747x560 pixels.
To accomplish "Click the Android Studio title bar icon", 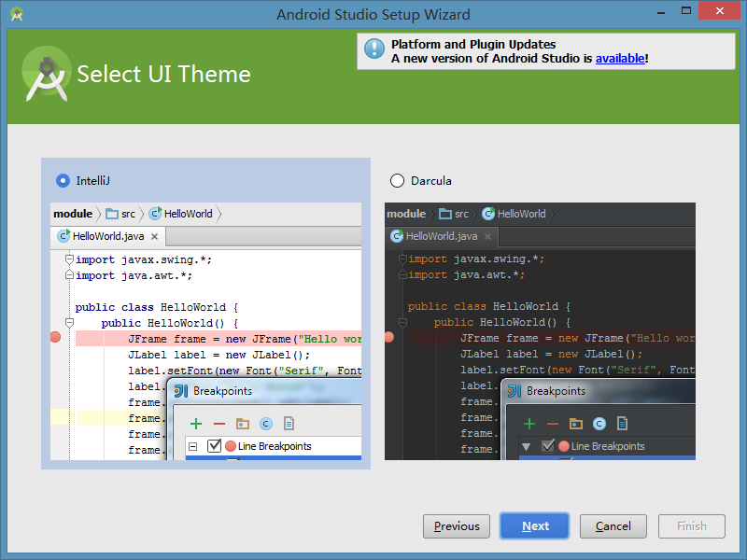I will (17, 14).
